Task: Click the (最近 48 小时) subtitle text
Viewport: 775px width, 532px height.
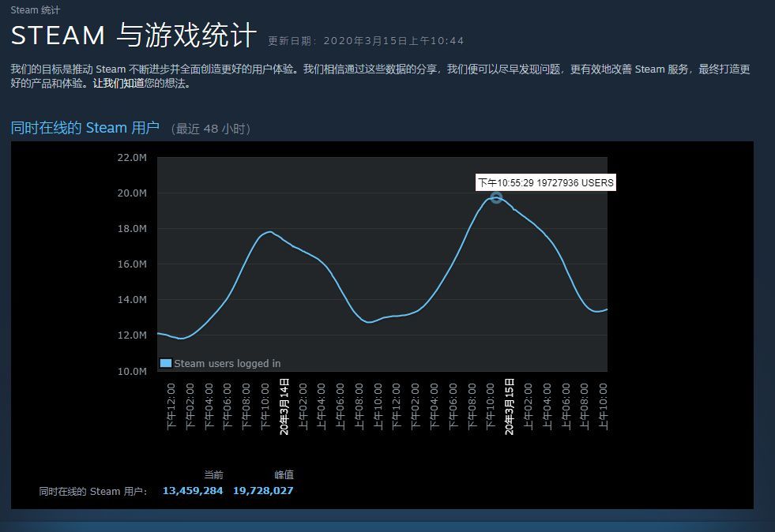Action: (x=211, y=129)
